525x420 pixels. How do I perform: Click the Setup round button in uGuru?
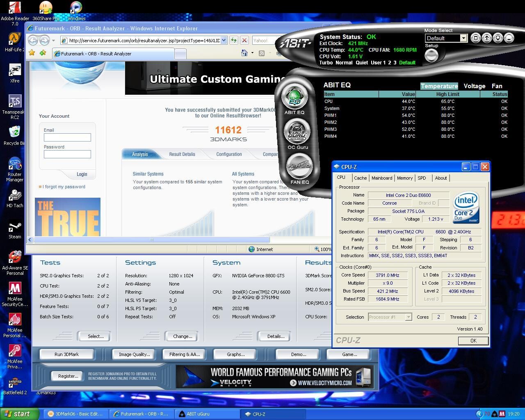tap(431, 55)
